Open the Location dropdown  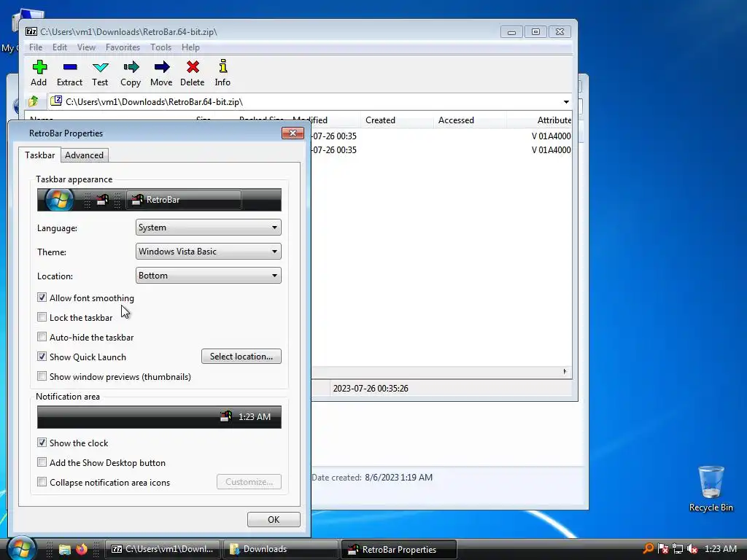[208, 275]
